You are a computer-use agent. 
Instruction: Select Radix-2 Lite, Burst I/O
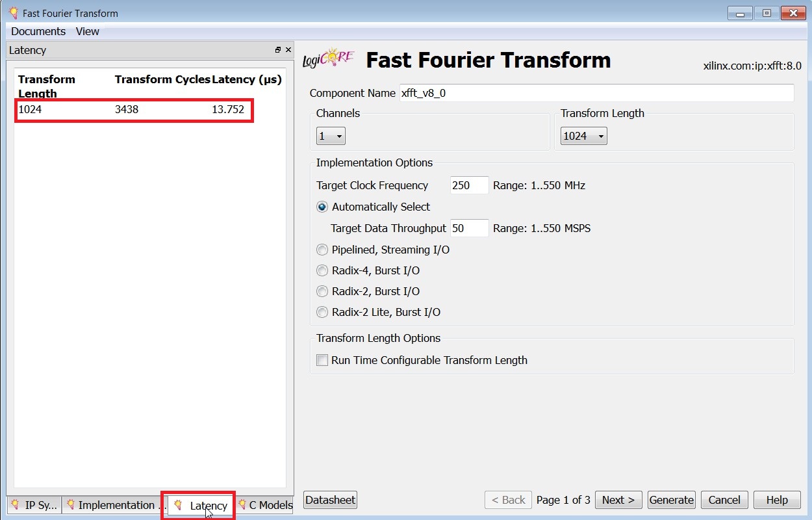(x=322, y=312)
